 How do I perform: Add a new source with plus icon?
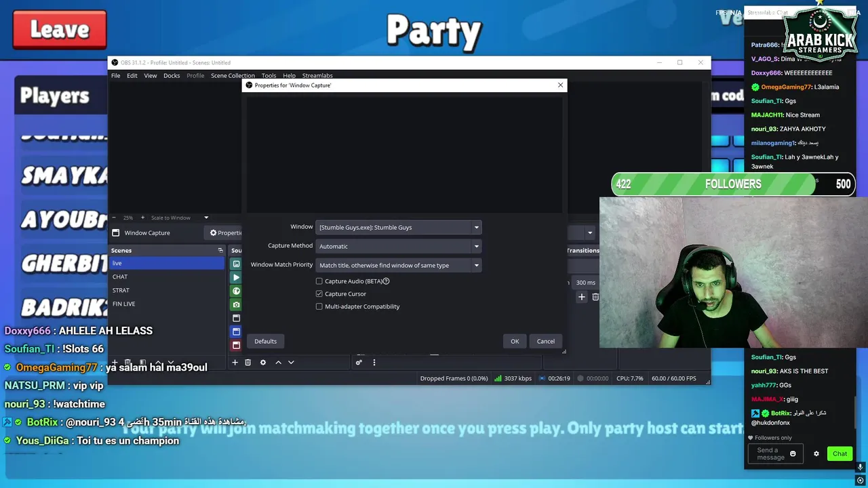point(235,363)
